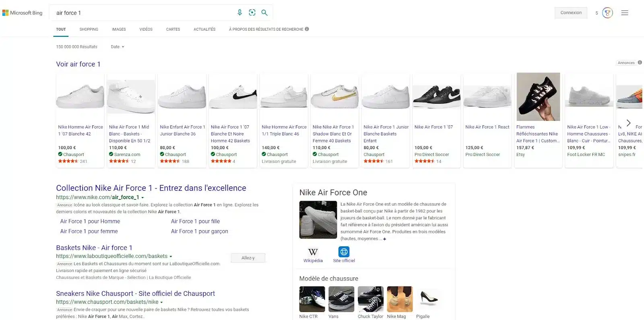Start voice search with microphone icon
The image size is (644, 320).
pyautogui.click(x=239, y=12)
